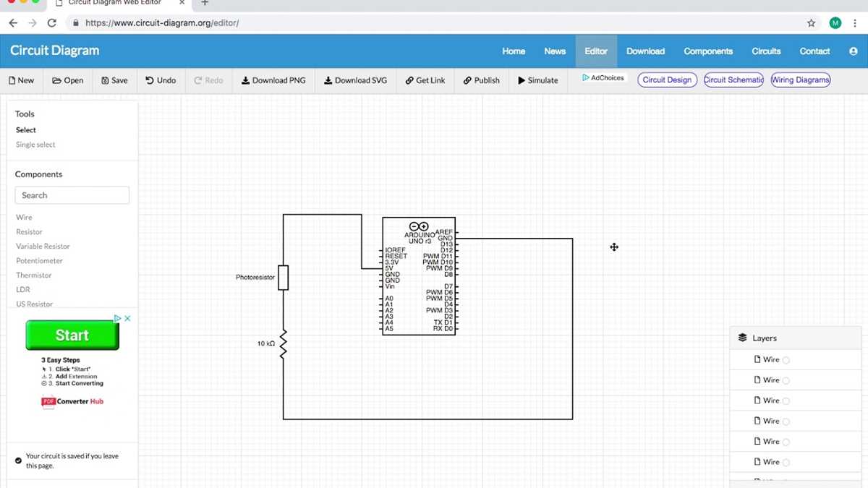The height and width of the screenshot is (488, 868).
Task: Pick the US Resistor component
Action: [x=35, y=304]
